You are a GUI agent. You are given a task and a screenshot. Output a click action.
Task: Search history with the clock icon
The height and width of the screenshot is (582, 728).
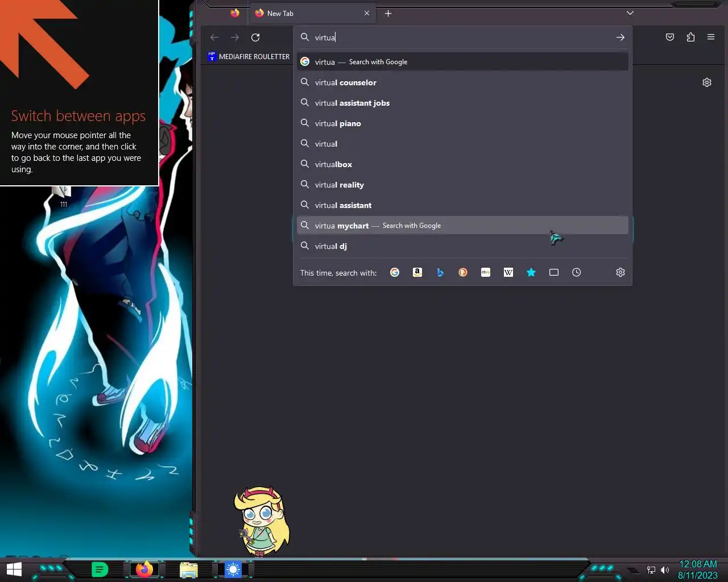577,272
